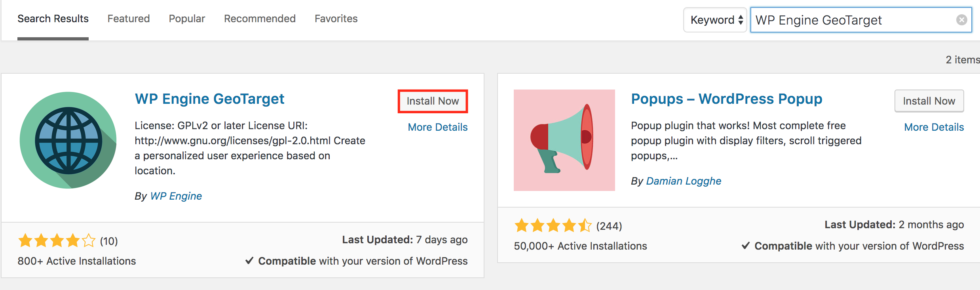Viewport: 980px width, 290px height.
Task: Open the Popups – WordPress Popup title link
Action: 726,99
